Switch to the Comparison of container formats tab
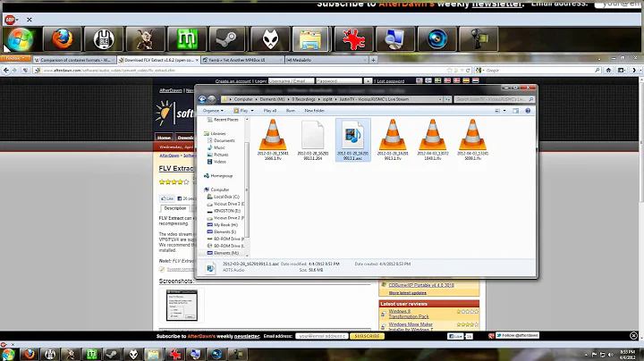This screenshot has width=644, height=361. point(74,60)
